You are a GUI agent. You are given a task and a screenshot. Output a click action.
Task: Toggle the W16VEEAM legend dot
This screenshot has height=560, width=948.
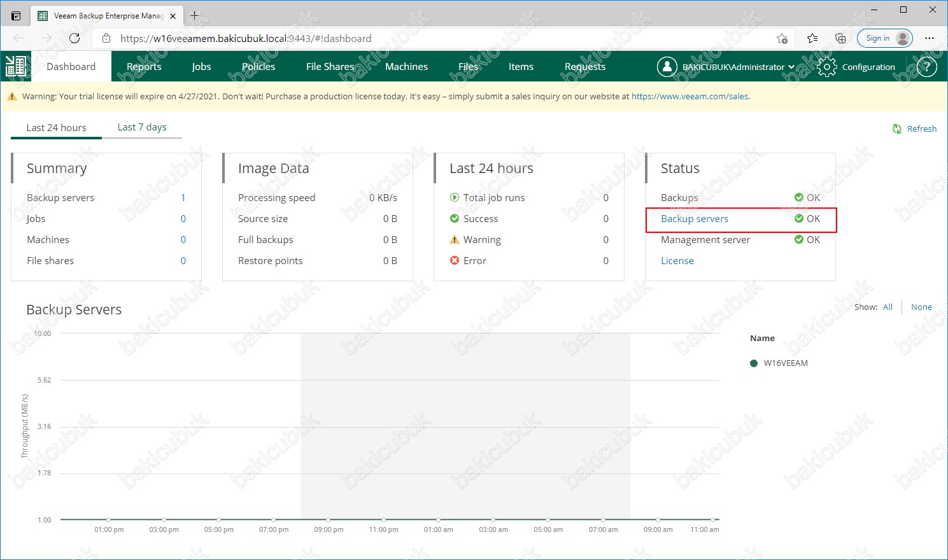(x=754, y=363)
